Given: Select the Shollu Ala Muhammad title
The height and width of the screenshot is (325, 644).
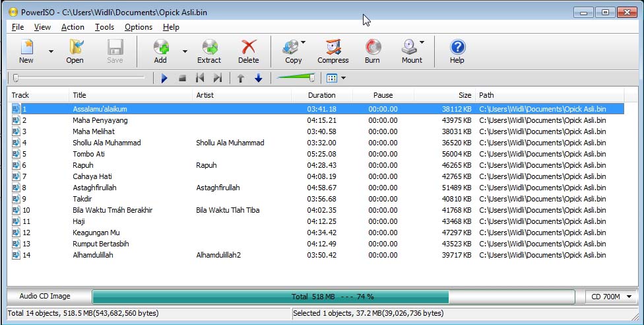Looking at the screenshot, I should click(x=107, y=143).
